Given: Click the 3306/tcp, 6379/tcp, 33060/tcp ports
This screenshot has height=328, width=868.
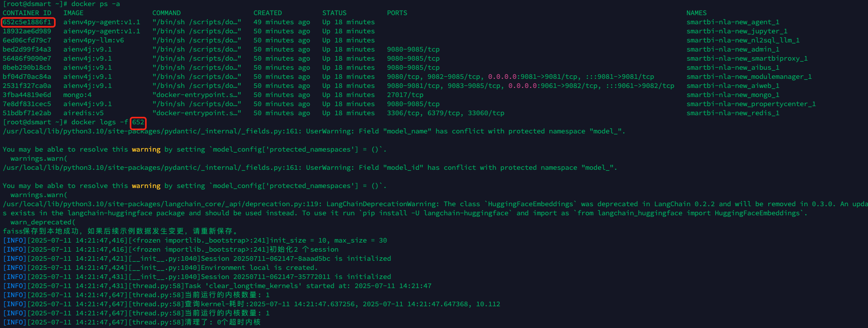Looking at the screenshot, I should [446, 113].
